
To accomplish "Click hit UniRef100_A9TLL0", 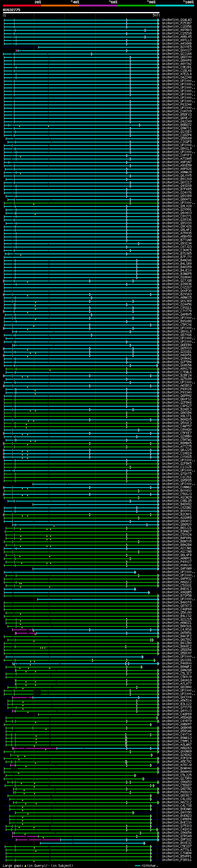I will [x=177, y=40].
